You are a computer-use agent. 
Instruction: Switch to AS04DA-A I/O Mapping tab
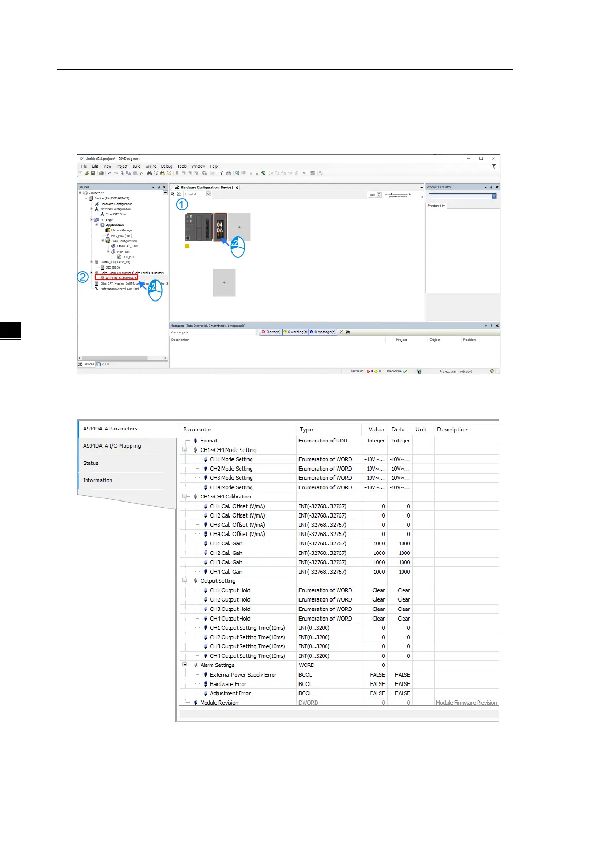click(x=112, y=446)
